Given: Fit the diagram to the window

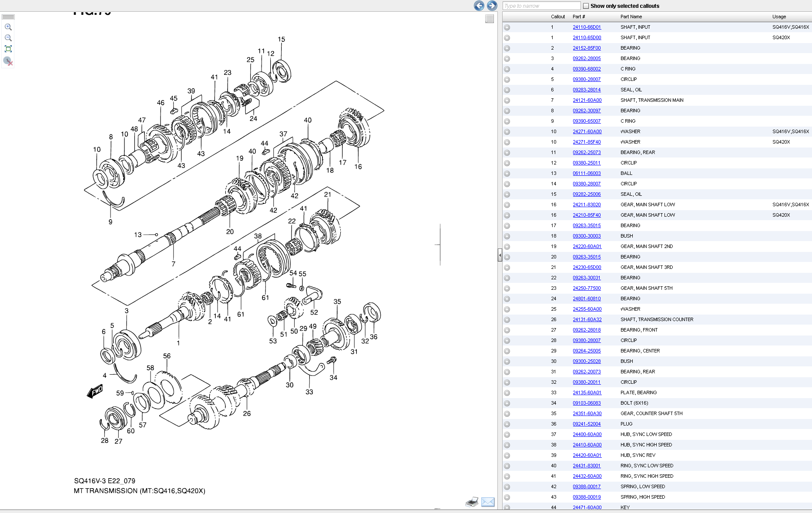Looking at the screenshot, I should (8, 49).
